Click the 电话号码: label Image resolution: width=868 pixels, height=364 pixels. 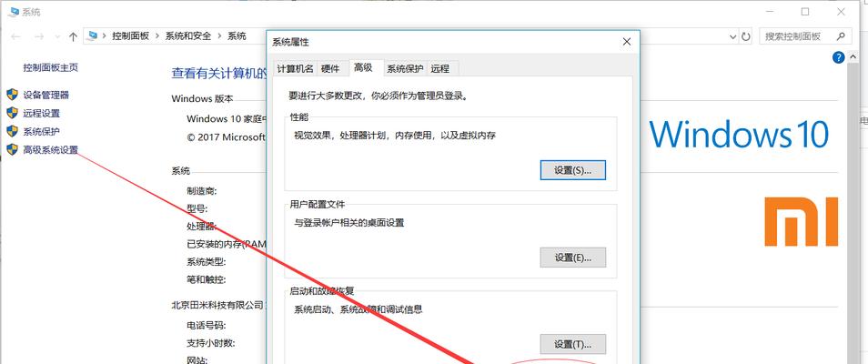pos(206,325)
